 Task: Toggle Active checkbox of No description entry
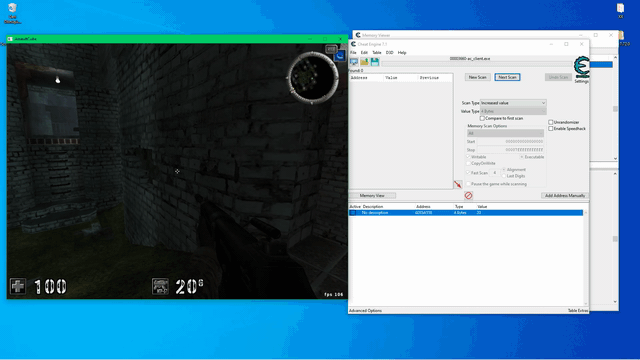click(x=353, y=213)
